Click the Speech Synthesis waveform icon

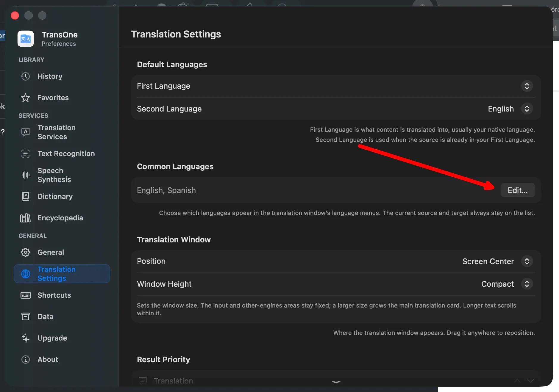click(26, 175)
